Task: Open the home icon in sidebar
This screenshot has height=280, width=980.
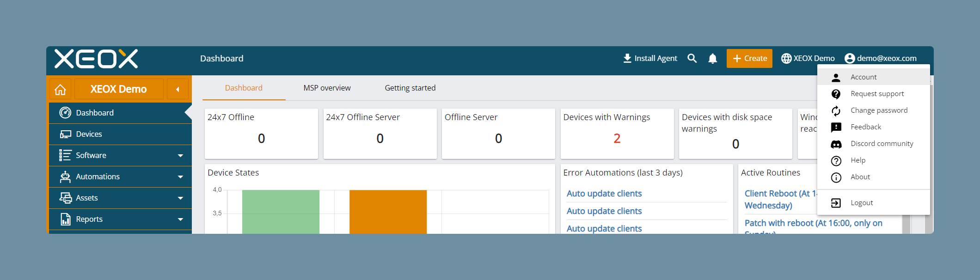Action: (61, 89)
